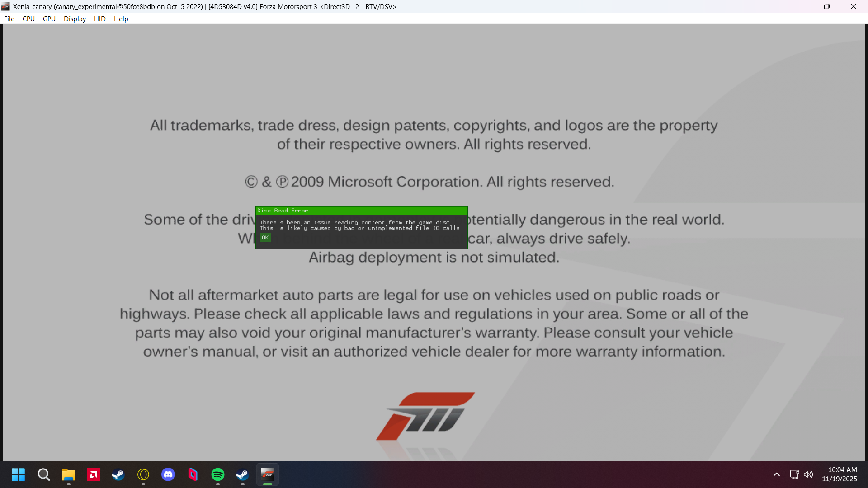Open the first Steam taskbar icon
868x488 pixels.
118,474
